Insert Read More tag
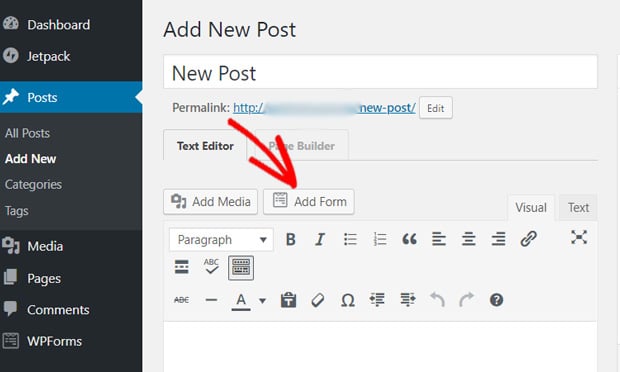The image size is (620, 372). 181,267
